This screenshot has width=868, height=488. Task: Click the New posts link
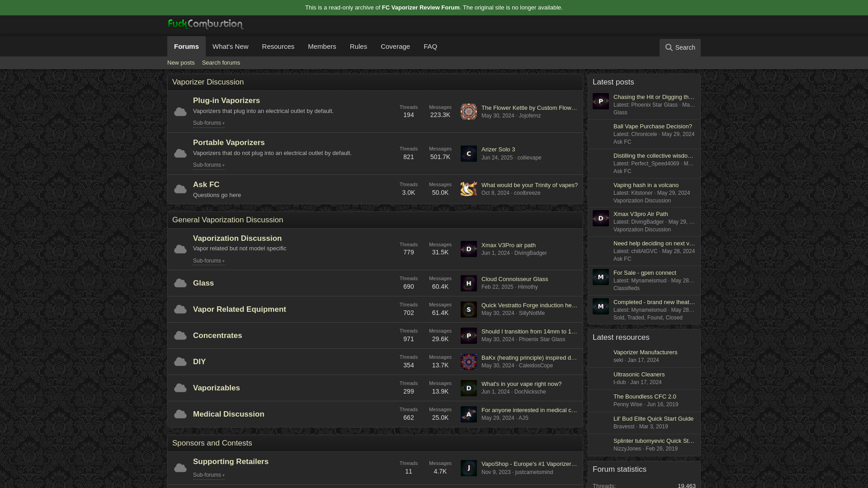[181, 63]
